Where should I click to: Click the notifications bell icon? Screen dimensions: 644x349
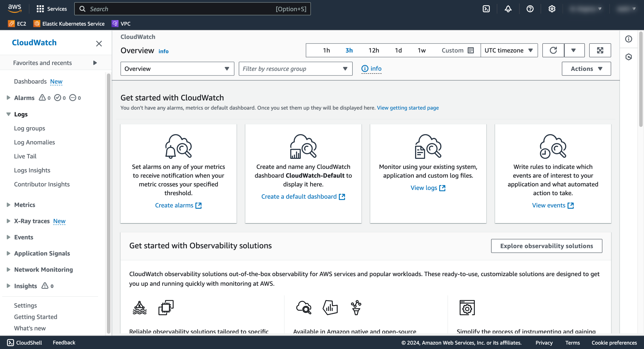coord(508,9)
